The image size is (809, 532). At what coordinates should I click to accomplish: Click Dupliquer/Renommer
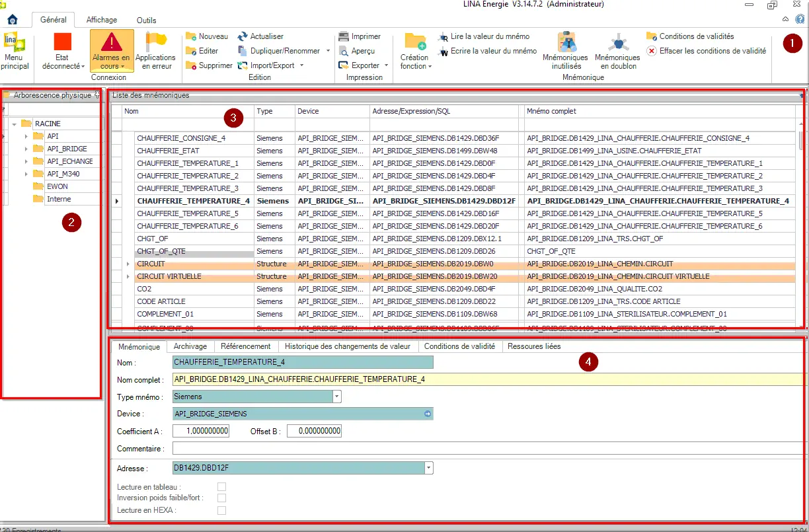click(279, 51)
